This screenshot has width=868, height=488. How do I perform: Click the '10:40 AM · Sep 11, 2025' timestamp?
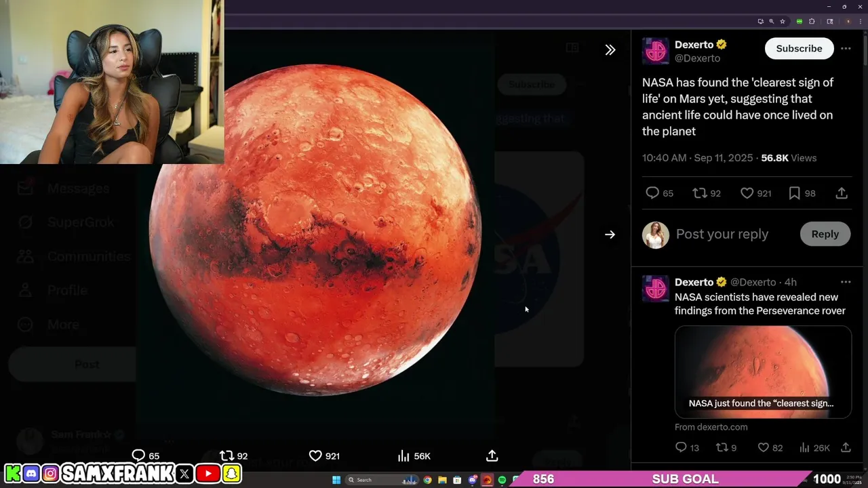697,158
